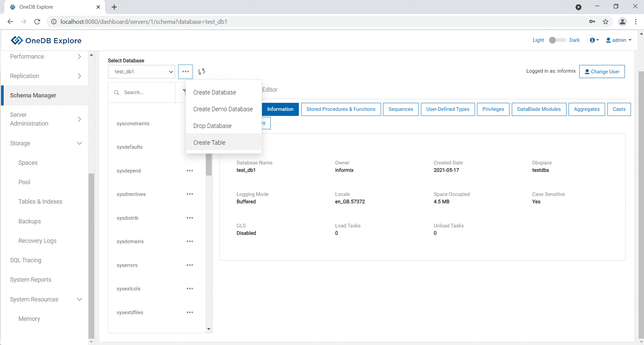Click the table list scrollbar thumb
The width and height of the screenshot is (644, 345).
[x=209, y=164]
